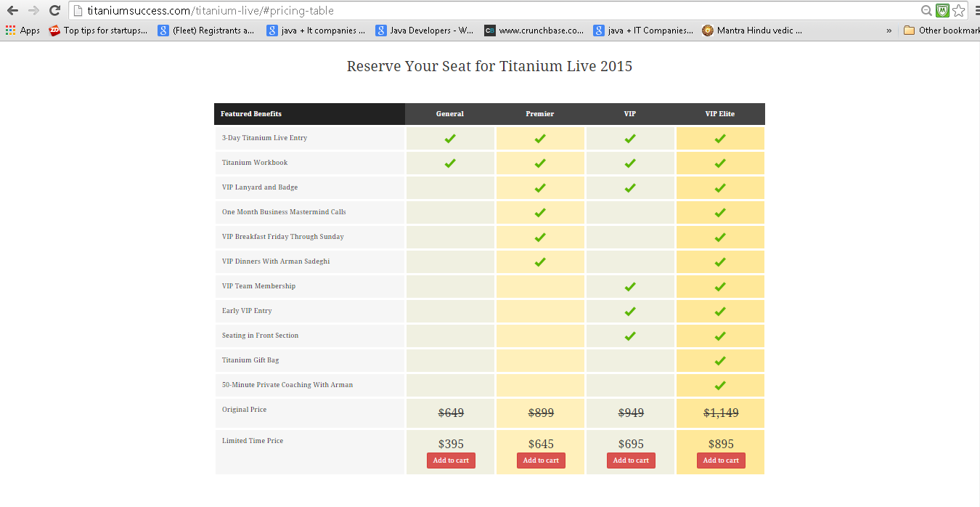Expand the hidden bookmarks overflow chevron

point(889,31)
